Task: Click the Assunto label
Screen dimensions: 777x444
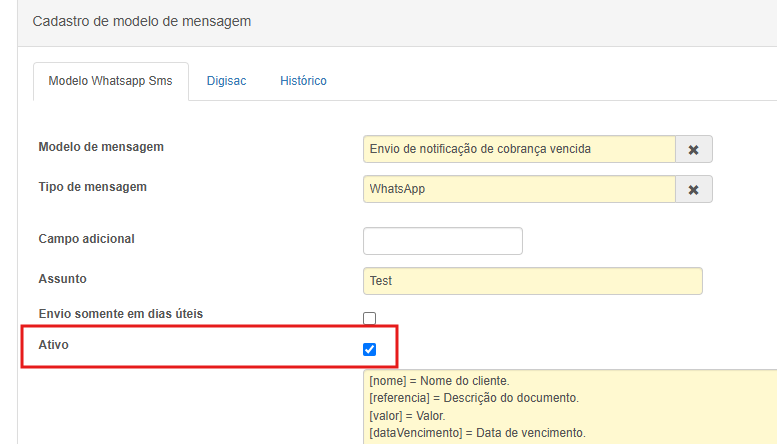Action: 63,279
